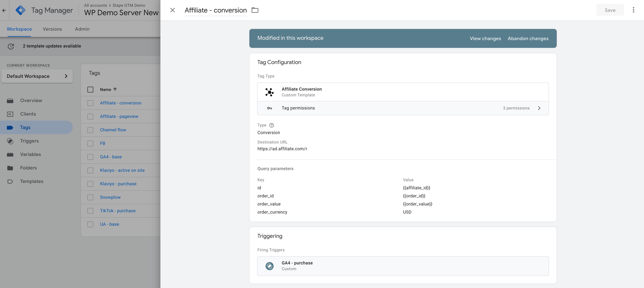644x288 pixels.
Task: Click the GA4 - purchase trigger icon
Action: point(269,266)
